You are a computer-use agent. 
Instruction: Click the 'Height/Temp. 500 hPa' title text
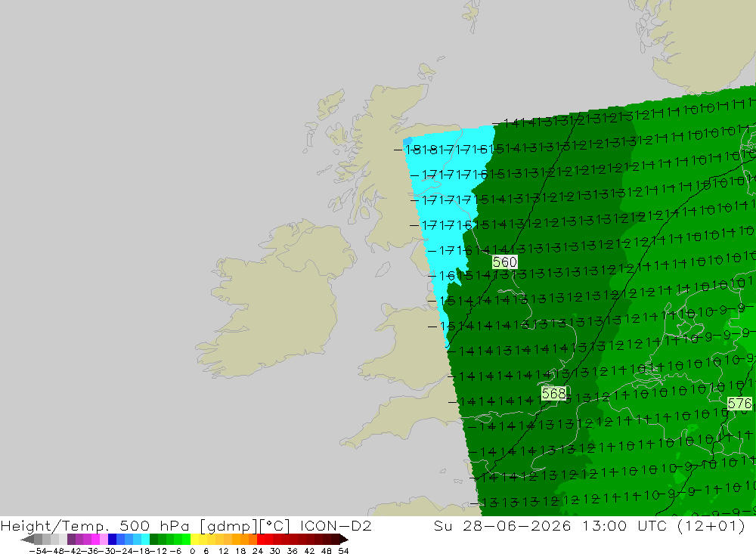coord(94,525)
